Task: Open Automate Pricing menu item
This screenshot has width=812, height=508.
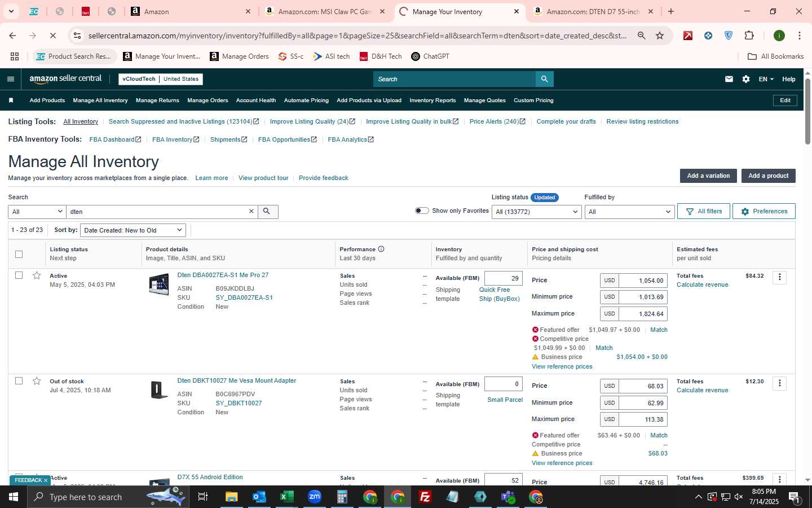Action: [306, 100]
